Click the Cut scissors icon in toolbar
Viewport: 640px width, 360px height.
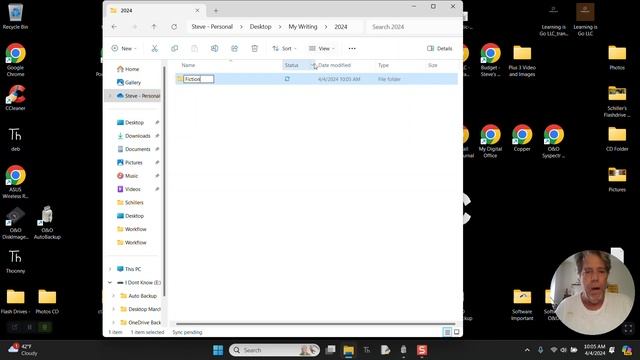(154, 49)
